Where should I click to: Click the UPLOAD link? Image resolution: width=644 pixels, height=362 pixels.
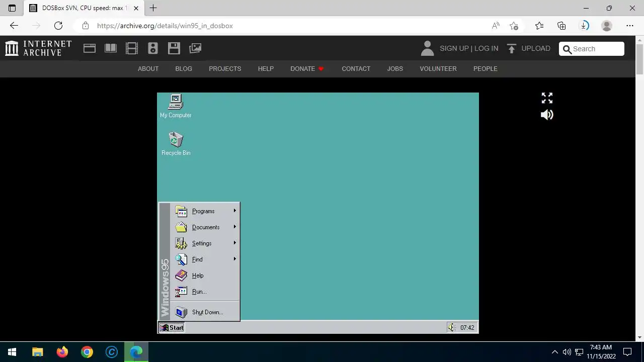(536, 49)
